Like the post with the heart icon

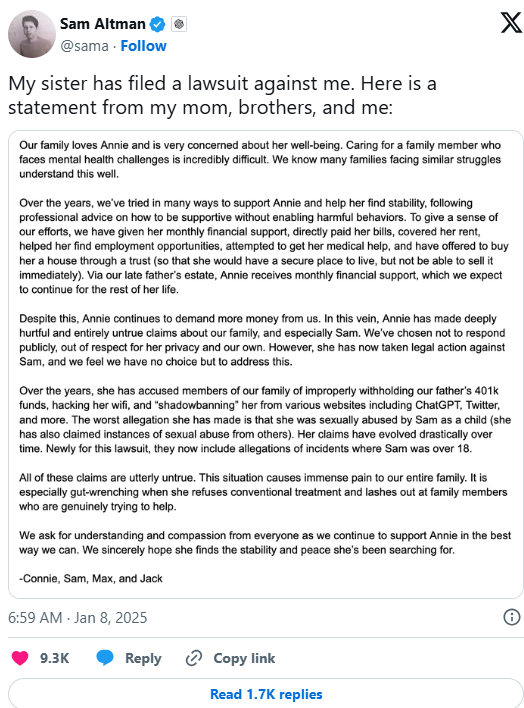[20, 658]
